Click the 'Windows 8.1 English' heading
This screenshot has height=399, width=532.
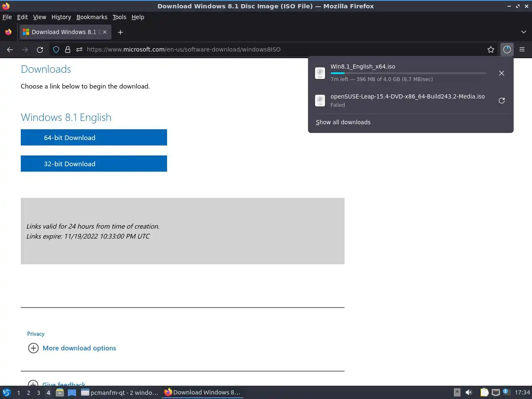(66, 117)
